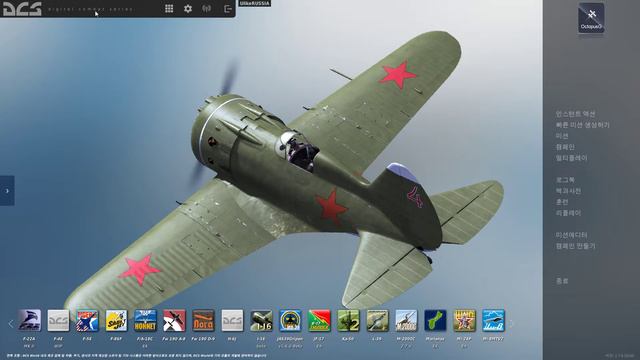Click 종료 (Exit) to quit
Viewport: 640px width, 360px height.
point(562,281)
